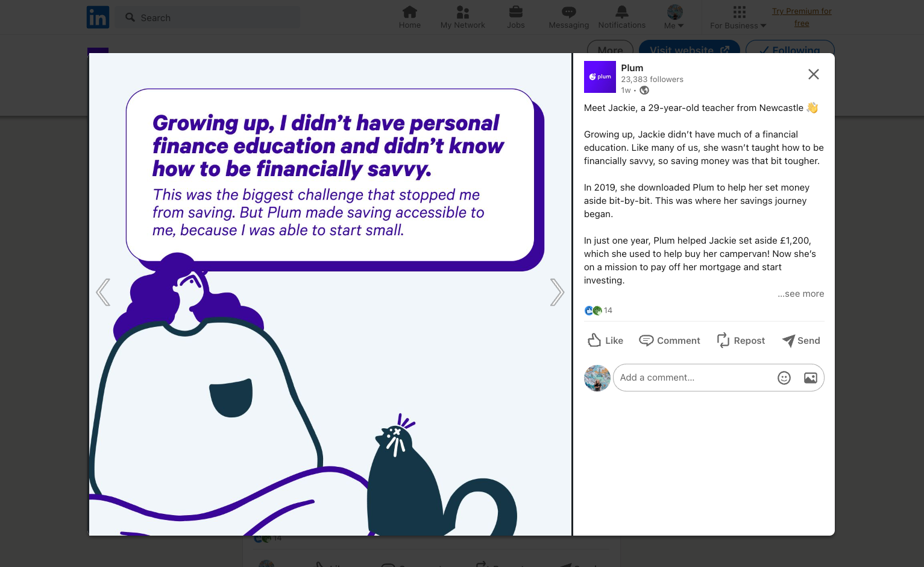Go to Home in navigation bar

[x=410, y=17]
